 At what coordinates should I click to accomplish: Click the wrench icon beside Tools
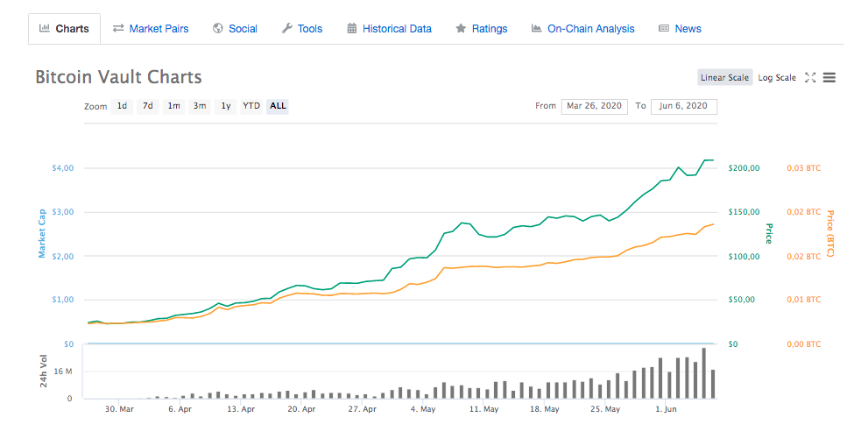[286, 28]
